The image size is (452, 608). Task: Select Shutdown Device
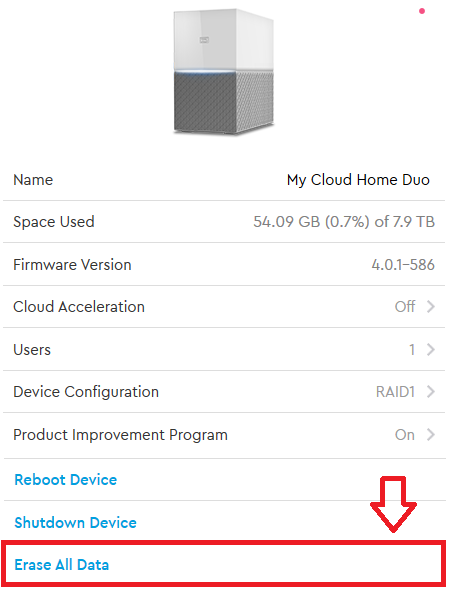click(76, 522)
